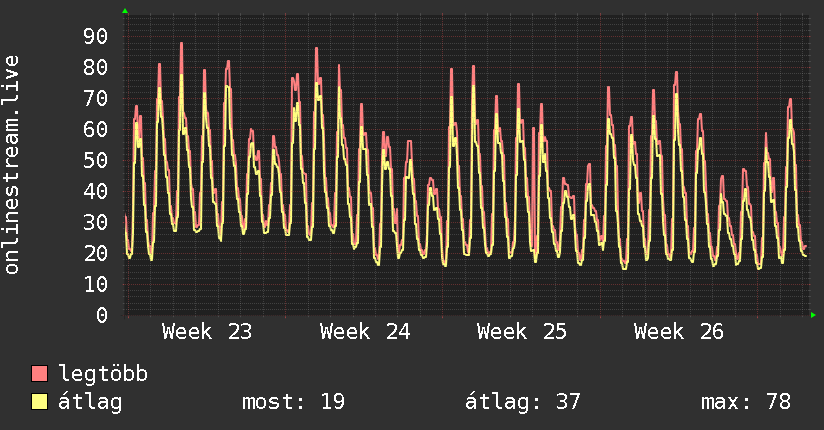Click the yellow átlag legend color swatch
The height and width of the screenshot is (430, 824).
(39, 402)
